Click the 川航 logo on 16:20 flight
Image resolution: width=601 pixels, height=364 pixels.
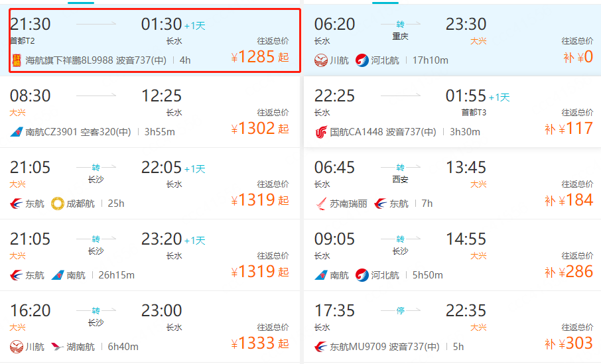point(16,347)
